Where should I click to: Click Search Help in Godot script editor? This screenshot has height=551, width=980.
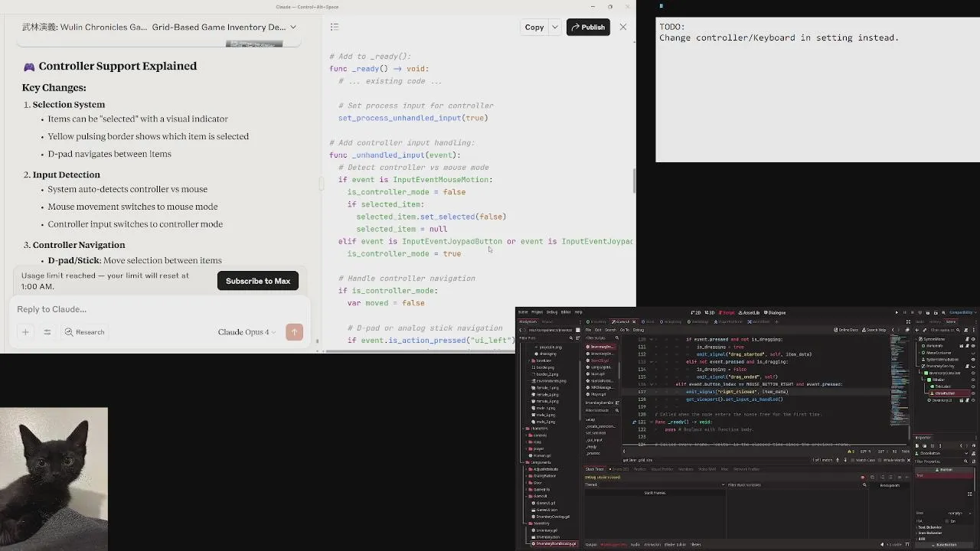point(874,330)
